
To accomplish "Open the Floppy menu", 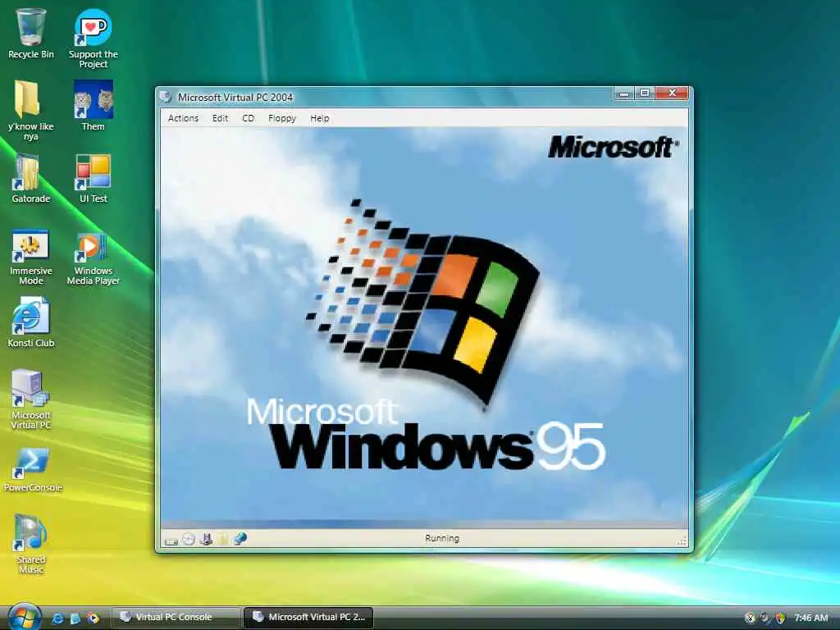I will (x=282, y=118).
